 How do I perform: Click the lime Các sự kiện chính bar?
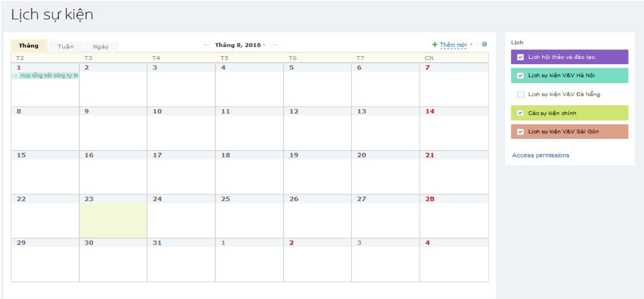pyautogui.click(x=570, y=113)
